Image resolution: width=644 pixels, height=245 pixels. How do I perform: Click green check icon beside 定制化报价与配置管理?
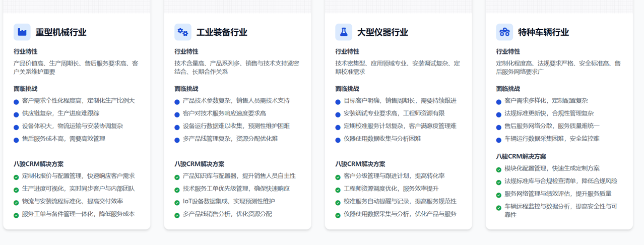(x=16, y=177)
